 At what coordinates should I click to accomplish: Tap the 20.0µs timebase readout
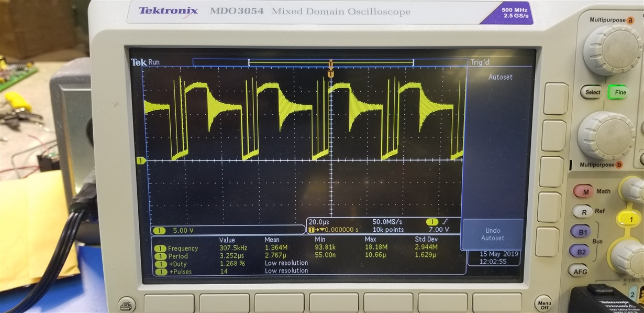pos(319,222)
